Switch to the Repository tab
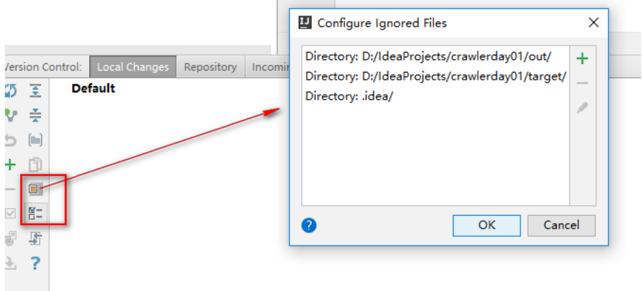This screenshot has height=291, width=644. tap(210, 67)
